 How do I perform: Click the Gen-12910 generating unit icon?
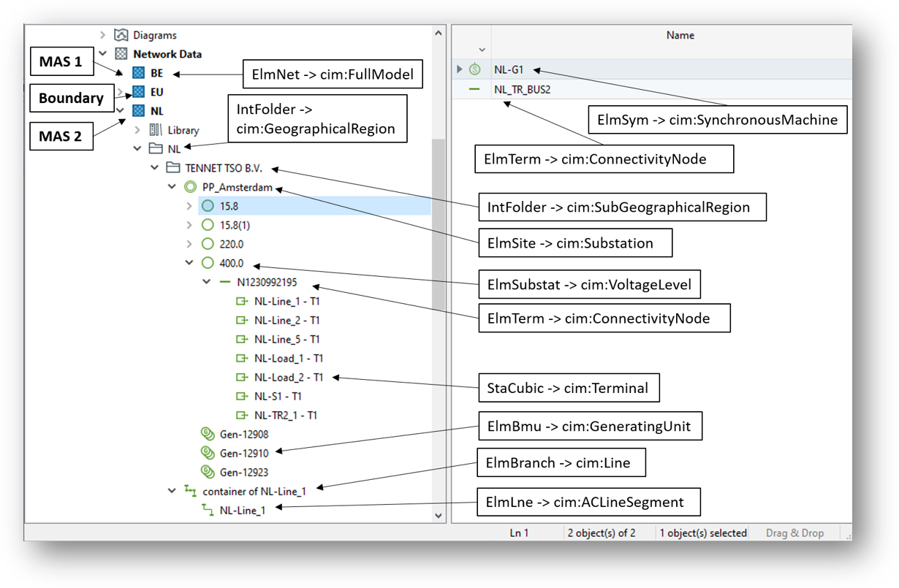[x=208, y=453]
